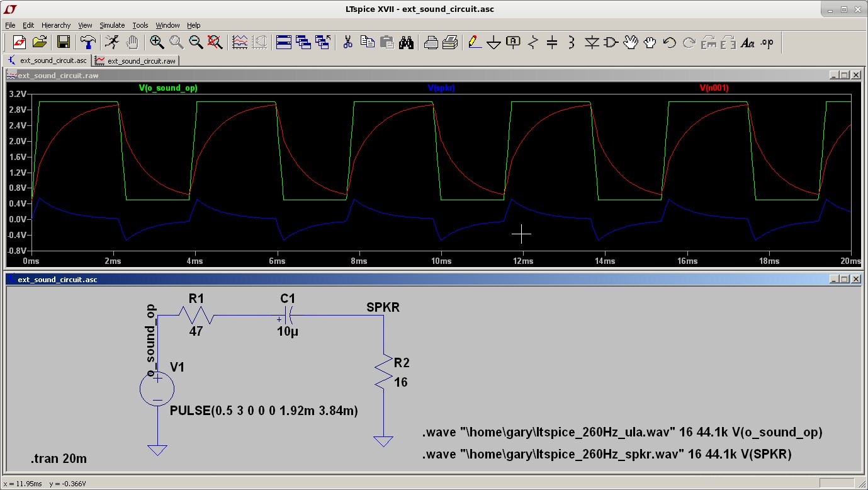Click the Pan magnifier icon
This screenshot has height=490, width=868.
click(x=176, y=42)
